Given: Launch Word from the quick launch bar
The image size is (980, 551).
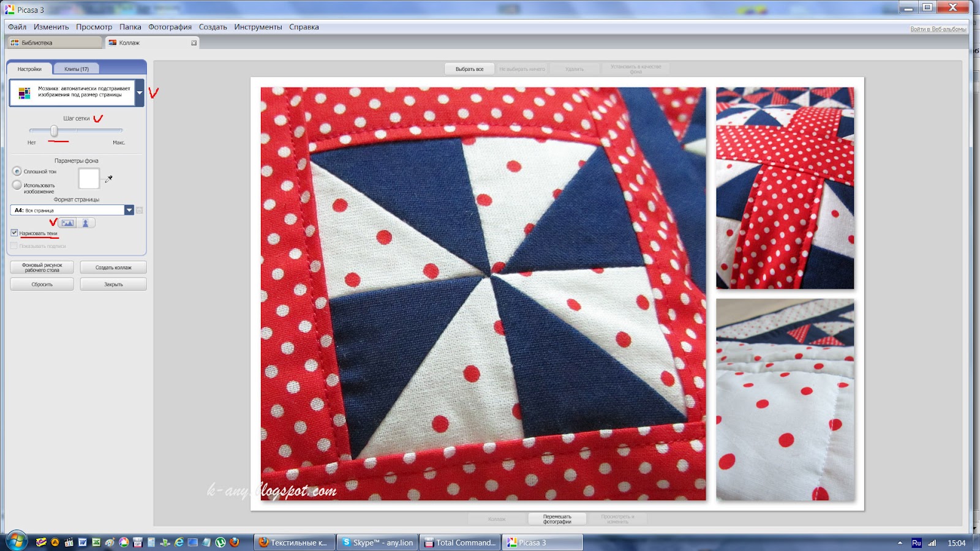Looking at the screenshot, I should [82, 542].
